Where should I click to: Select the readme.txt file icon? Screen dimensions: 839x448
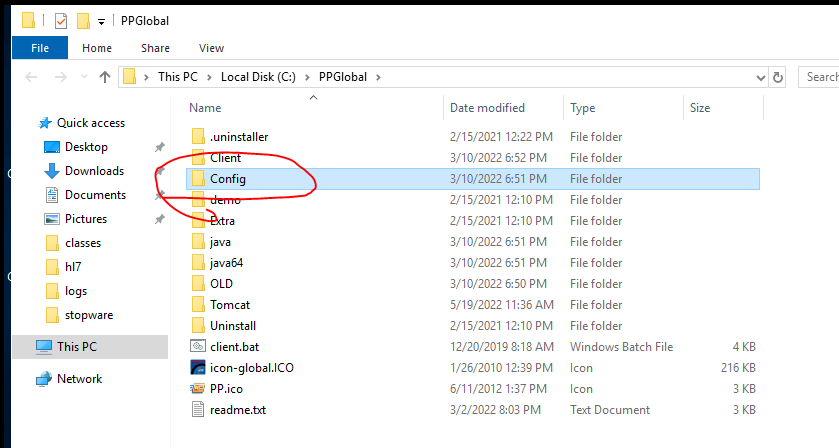(198, 410)
